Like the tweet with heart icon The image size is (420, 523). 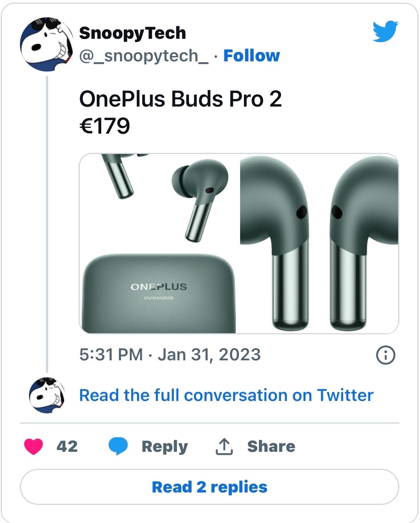pyautogui.click(x=33, y=447)
